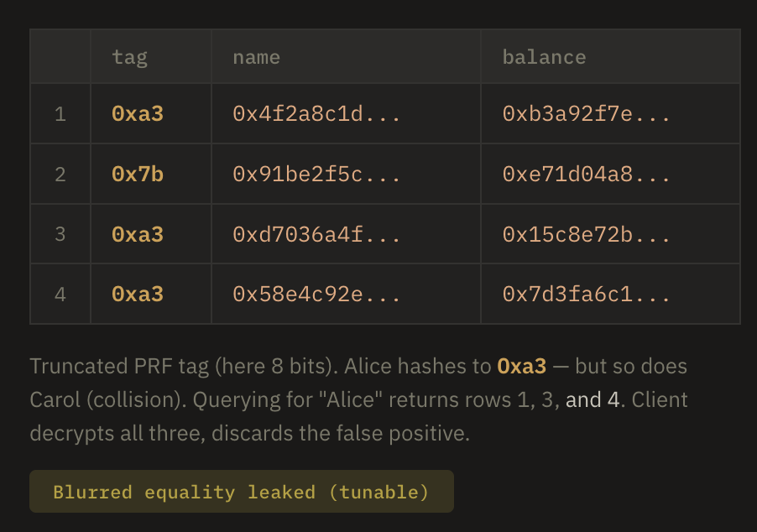Click name value 0x4f2a8c1d...

(316, 114)
